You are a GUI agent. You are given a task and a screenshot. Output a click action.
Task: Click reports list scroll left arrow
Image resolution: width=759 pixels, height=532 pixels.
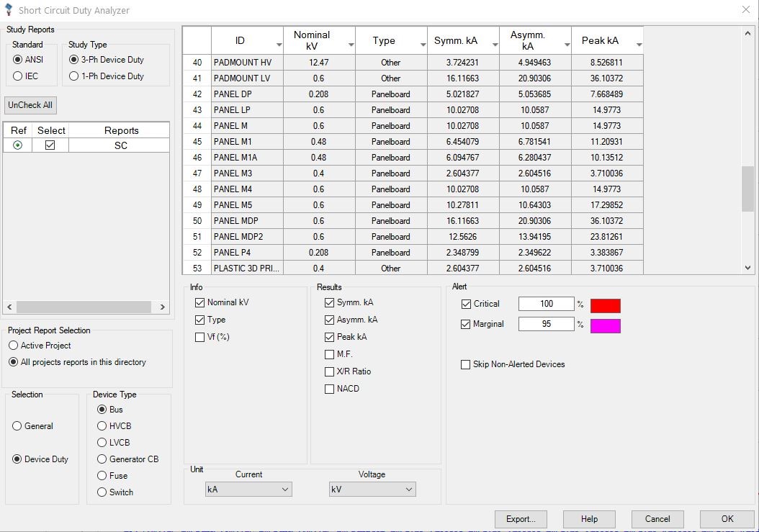tap(9, 307)
